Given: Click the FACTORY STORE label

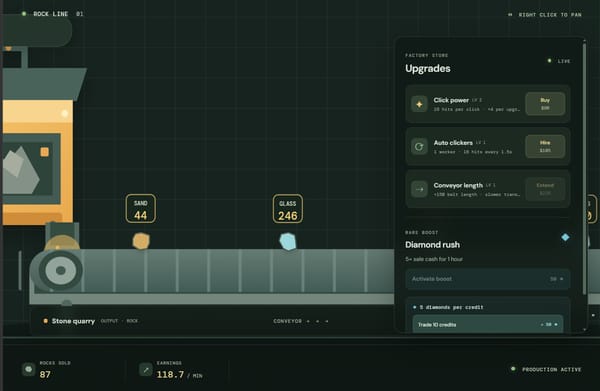Looking at the screenshot, I should (x=426, y=55).
